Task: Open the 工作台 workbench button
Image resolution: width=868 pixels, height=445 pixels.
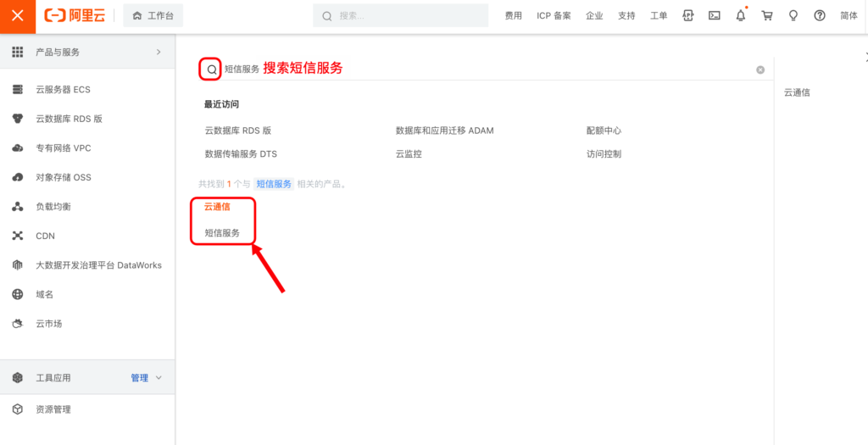Action: pyautogui.click(x=153, y=16)
